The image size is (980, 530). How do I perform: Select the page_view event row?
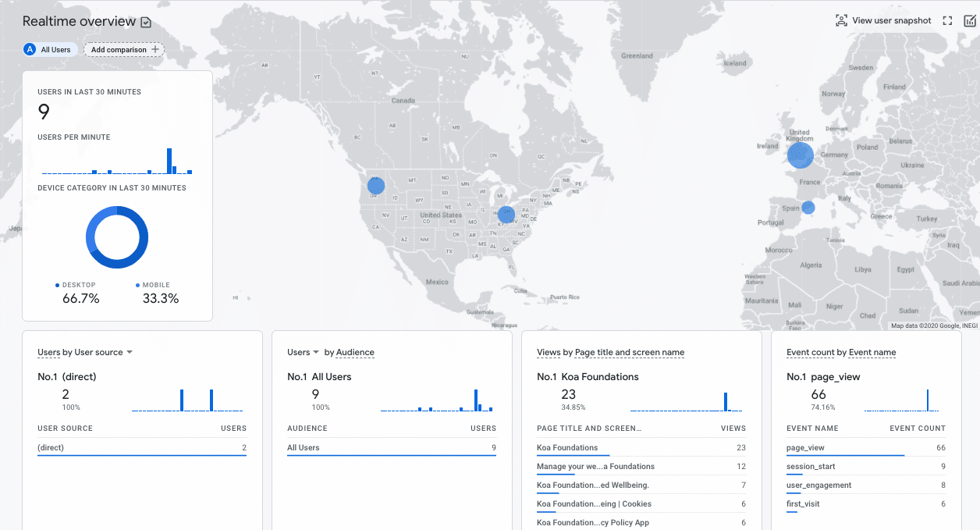[804, 447]
